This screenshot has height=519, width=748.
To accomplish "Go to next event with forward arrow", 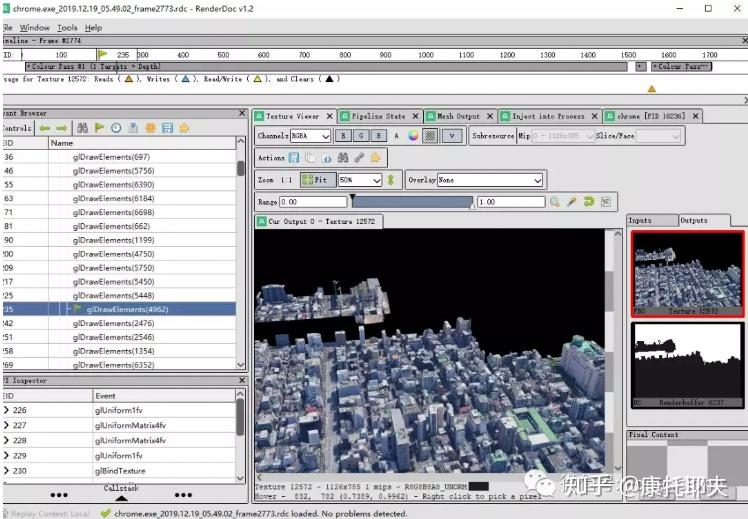I will point(62,128).
